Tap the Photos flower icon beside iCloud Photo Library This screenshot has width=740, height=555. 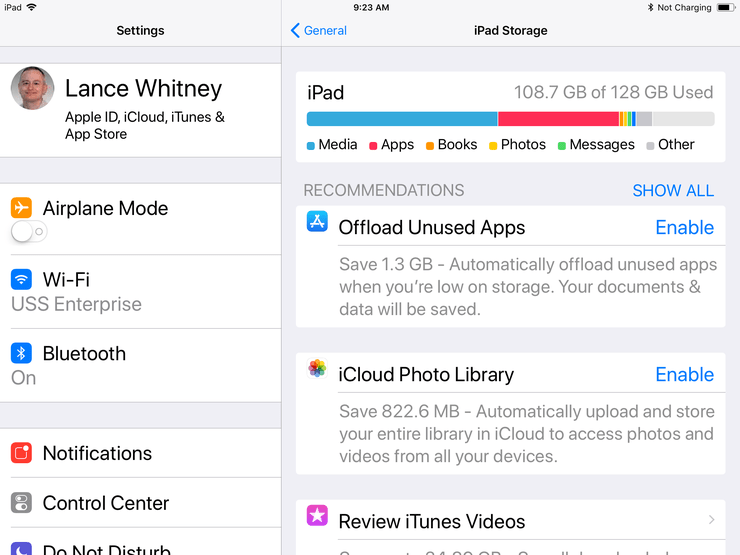317,368
